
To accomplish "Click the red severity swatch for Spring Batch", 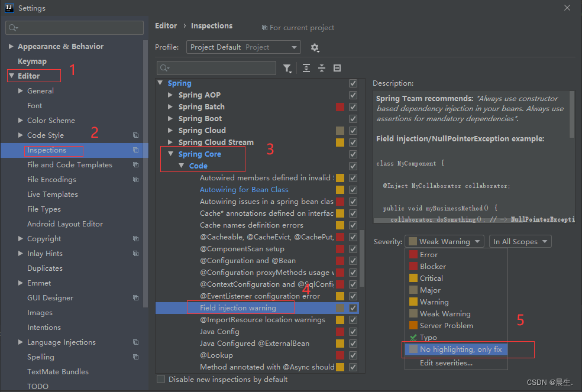I will 340,107.
